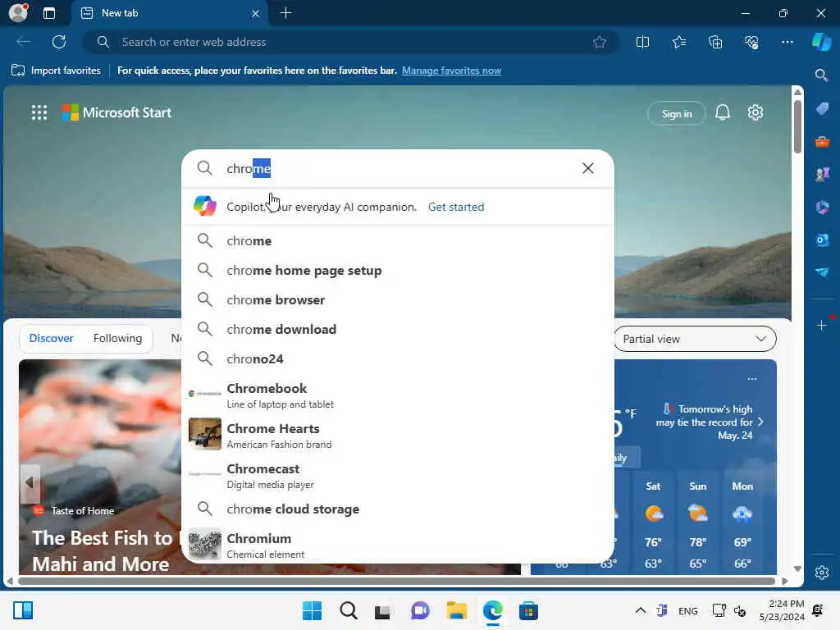The image size is (840, 630).
Task: Open page settings gear
Action: [x=756, y=112]
